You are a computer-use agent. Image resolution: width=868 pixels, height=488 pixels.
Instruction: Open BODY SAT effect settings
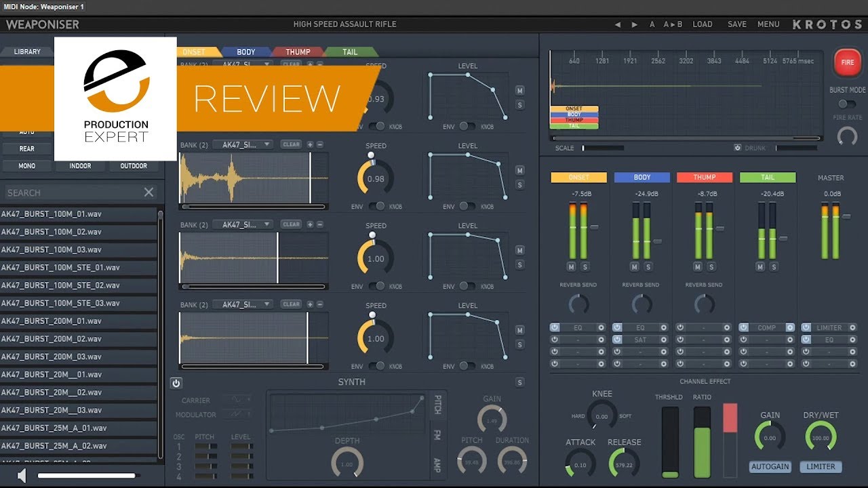pyautogui.click(x=664, y=340)
